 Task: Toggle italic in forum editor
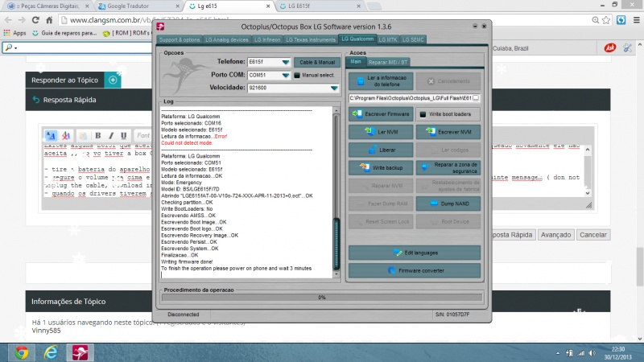(111, 135)
